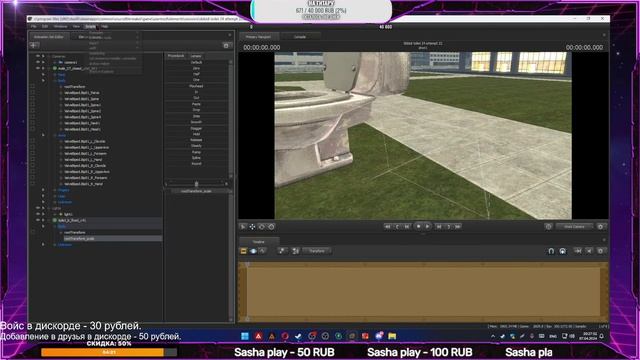Tick the checkbox beside the toilet's rootTransform
The image size is (640, 360).
coord(33,232)
